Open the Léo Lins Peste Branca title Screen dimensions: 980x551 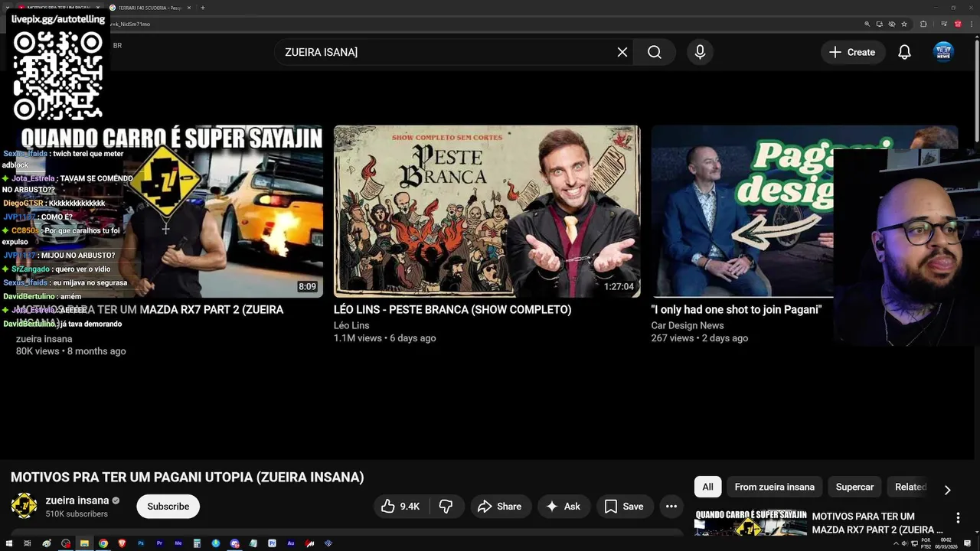[452, 310]
